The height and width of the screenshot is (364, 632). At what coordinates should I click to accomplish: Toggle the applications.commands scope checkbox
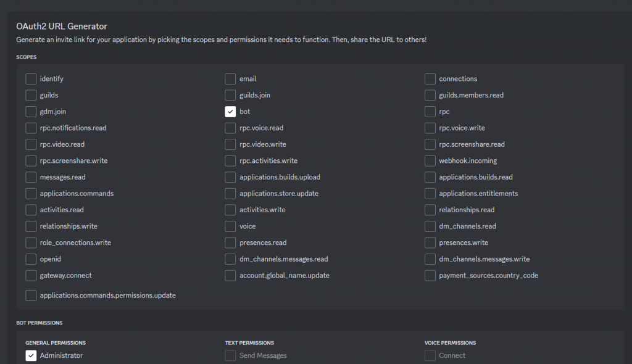[31, 194]
